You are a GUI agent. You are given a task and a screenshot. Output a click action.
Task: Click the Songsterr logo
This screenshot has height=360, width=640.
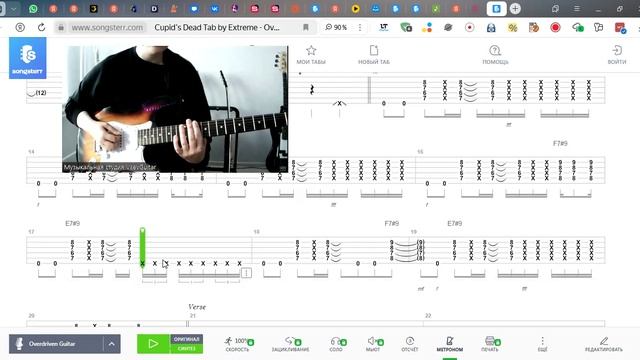point(27,58)
